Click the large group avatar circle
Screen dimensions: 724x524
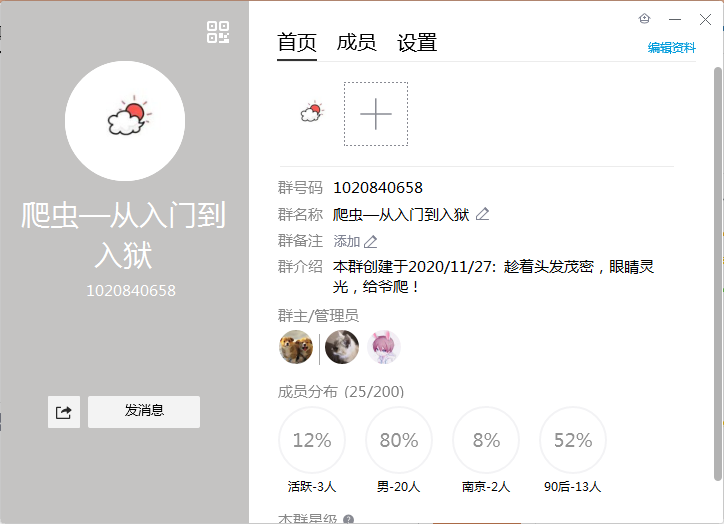pos(125,121)
